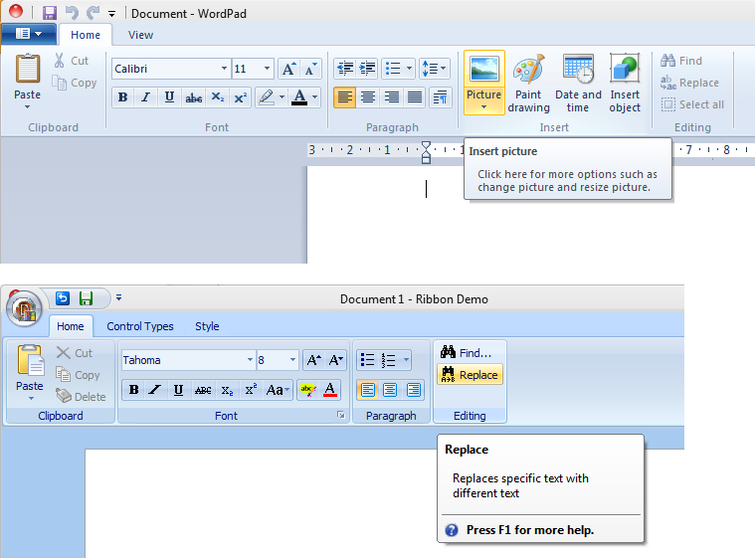The image size is (756, 558).
Task: Increase indent in WordPad Paragraph group
Action: pyautogui.click(x=367, y=69)
